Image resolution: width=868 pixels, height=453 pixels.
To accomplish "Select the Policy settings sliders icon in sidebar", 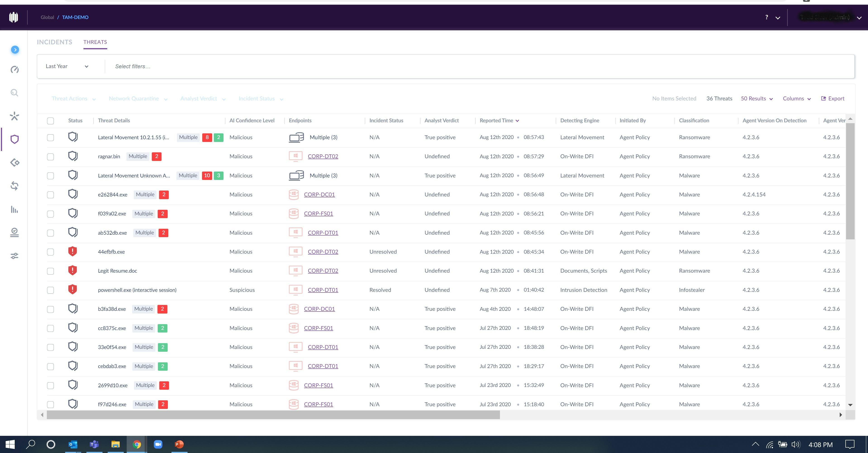I will pos(14,256).
